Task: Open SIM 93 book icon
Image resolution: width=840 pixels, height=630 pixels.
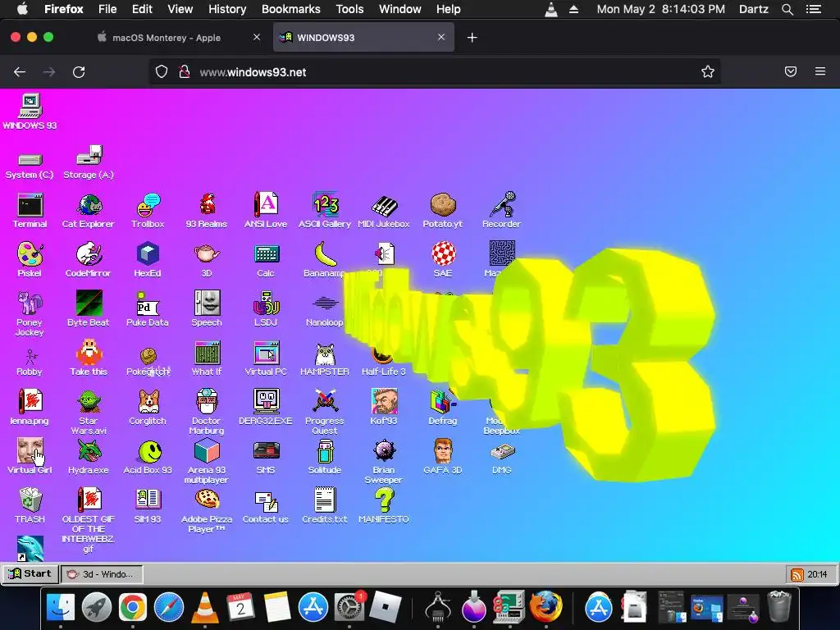Action: [148, 500]
